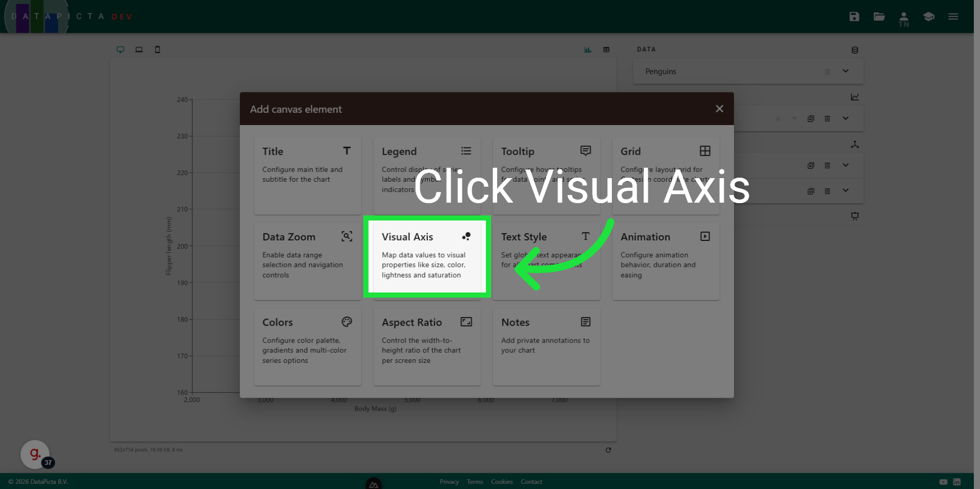Click the presentation panel icon
980x489 pixels.
[855, 216]
